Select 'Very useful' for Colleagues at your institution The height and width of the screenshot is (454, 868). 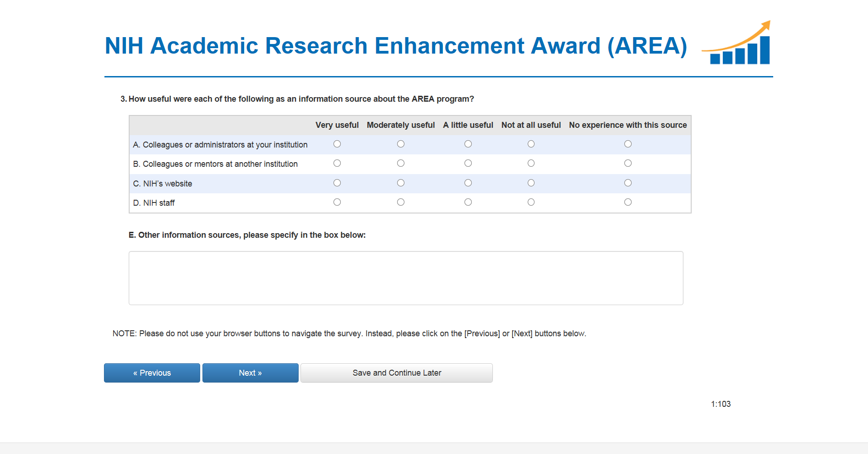[337, 144]
